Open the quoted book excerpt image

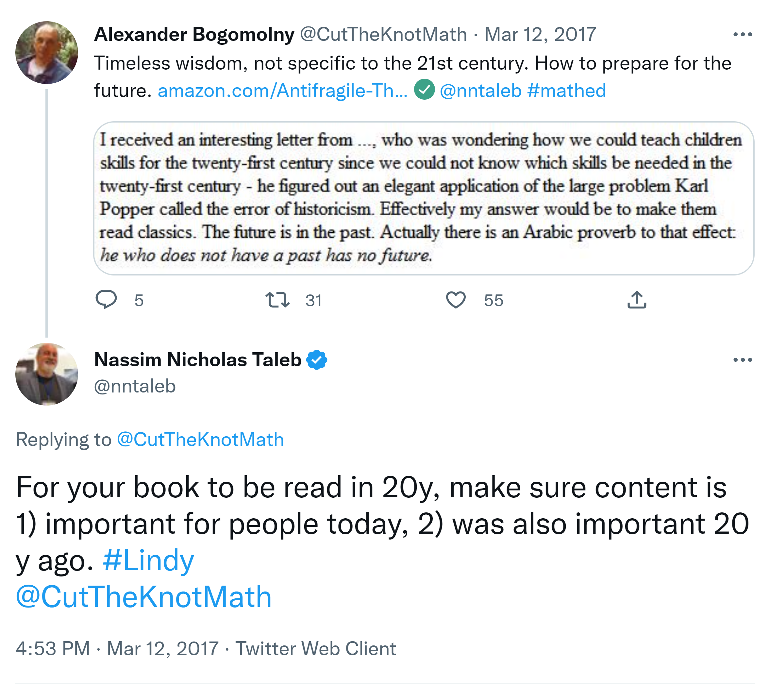[x=424, y=198]
